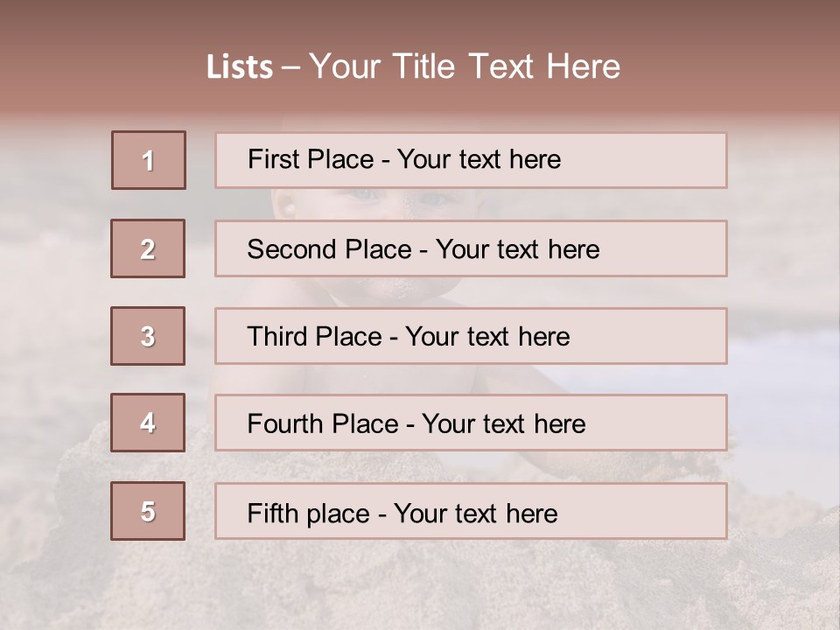Click "Your text here" in the fifth row
Image resolution: width=840 pixels, height=630 pixels.
(x=475, y=513)
